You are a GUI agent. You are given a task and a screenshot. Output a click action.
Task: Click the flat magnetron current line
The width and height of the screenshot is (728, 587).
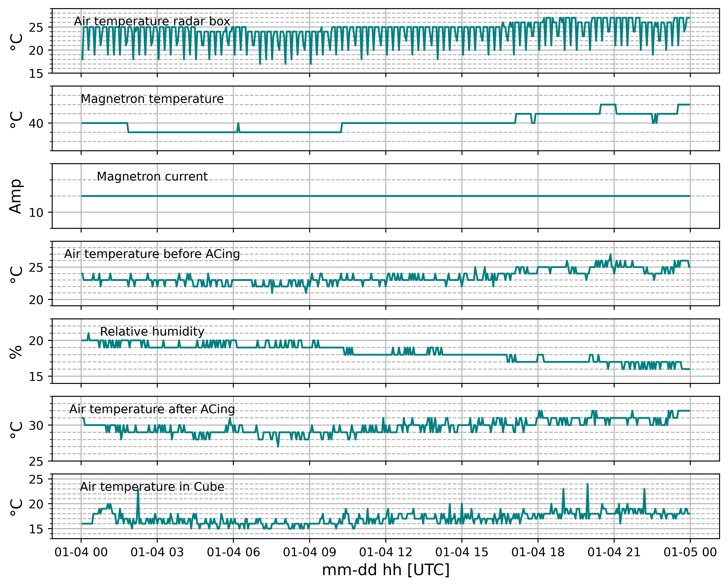pyautogui.click(x=385, y=196)
